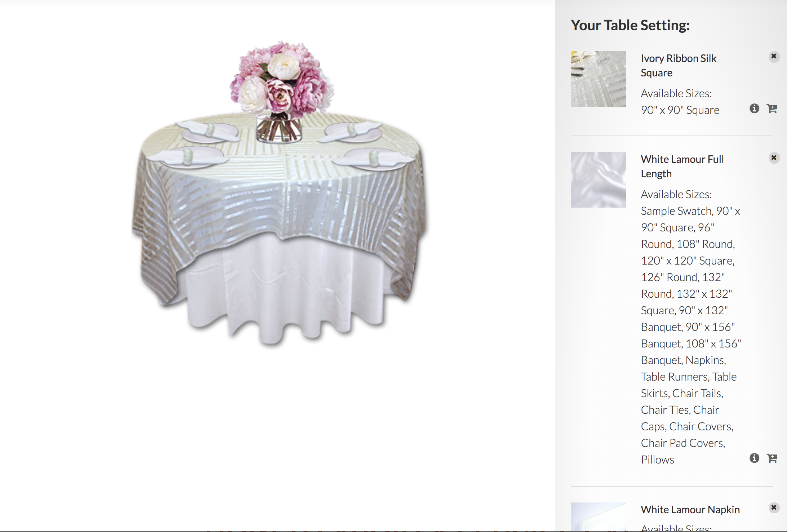This screenshot has width=787, height=532.
Task: Remove White Lamour Napkin from setting
Action: 774,508
